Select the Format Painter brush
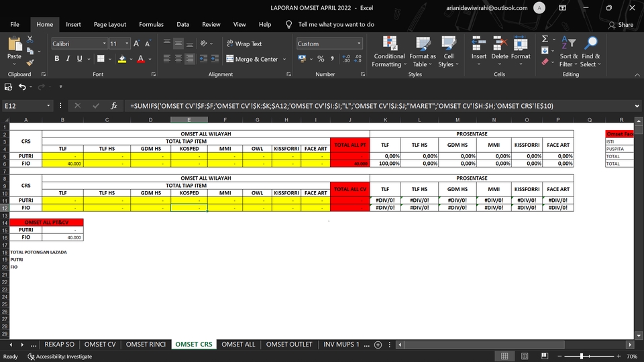 pos(30,62)
